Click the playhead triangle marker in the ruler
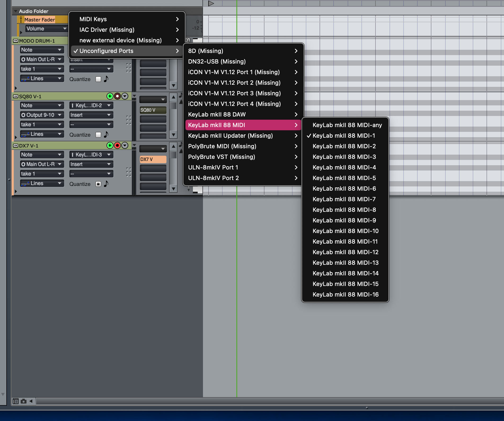The image size is (504, 421). [211, 3]
